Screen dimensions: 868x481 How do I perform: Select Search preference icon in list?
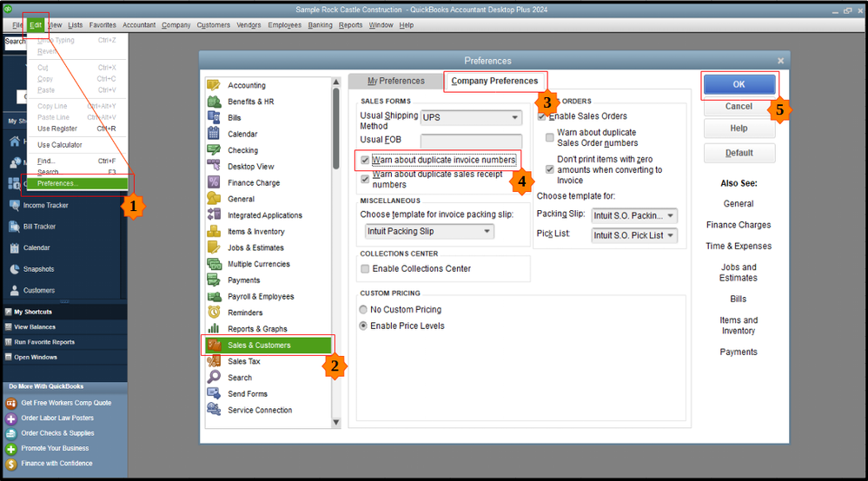pyautogui.click(x=214, y=377)
